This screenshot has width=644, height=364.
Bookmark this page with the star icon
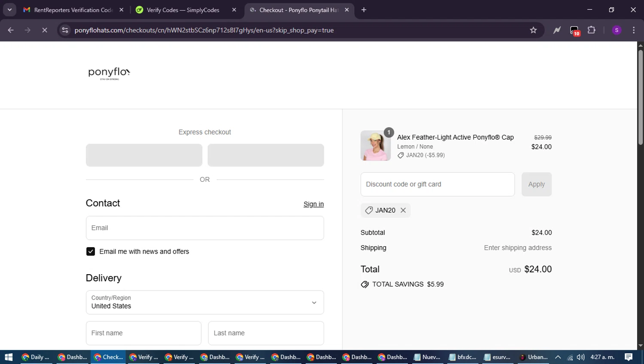(533, 30)
